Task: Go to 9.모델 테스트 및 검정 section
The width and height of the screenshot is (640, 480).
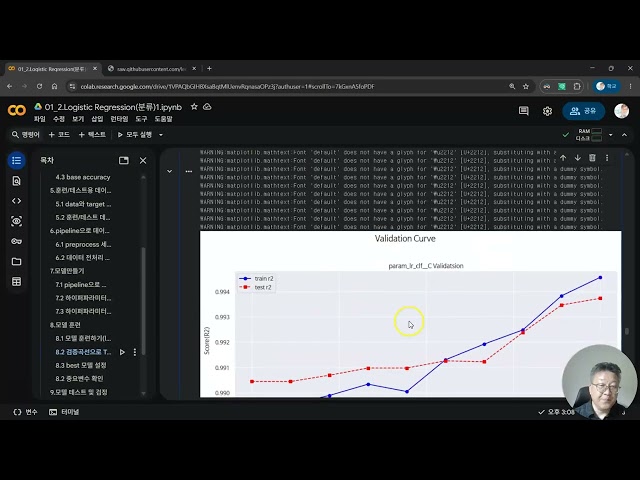Action: [78, 392]
